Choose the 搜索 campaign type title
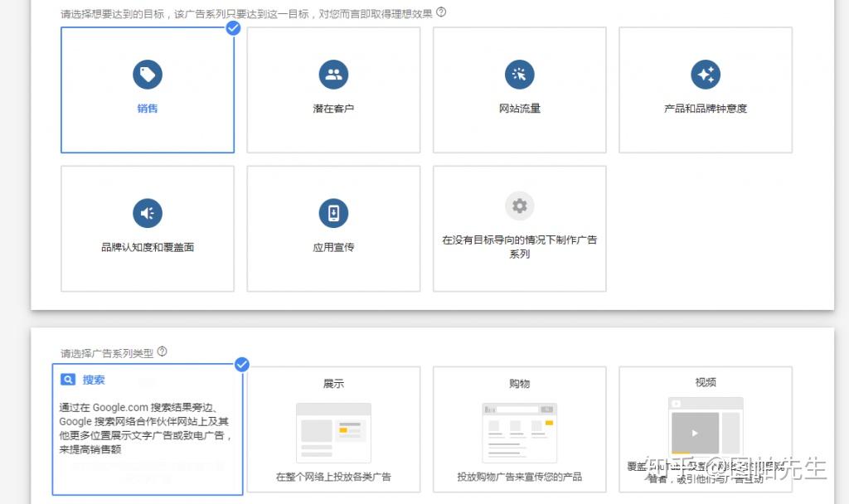This screenshot has width=849, height=504. click(x=93, y=380)
